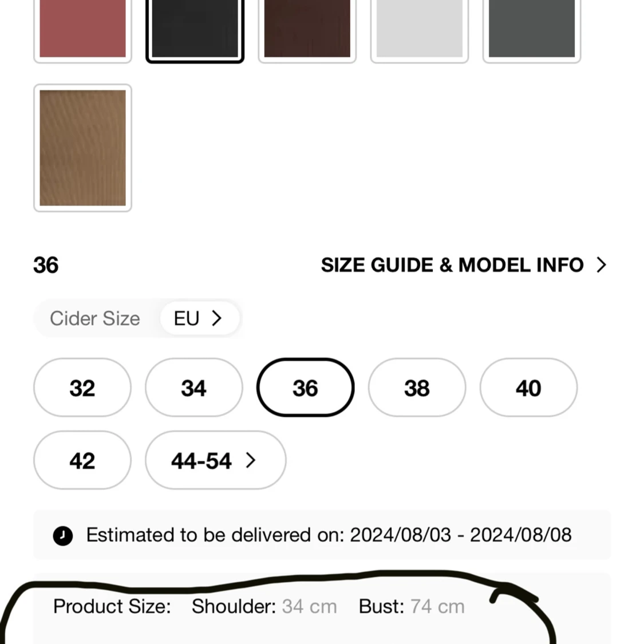
Task: Open Size Guide & Model Info
Action: pos(452,265)
